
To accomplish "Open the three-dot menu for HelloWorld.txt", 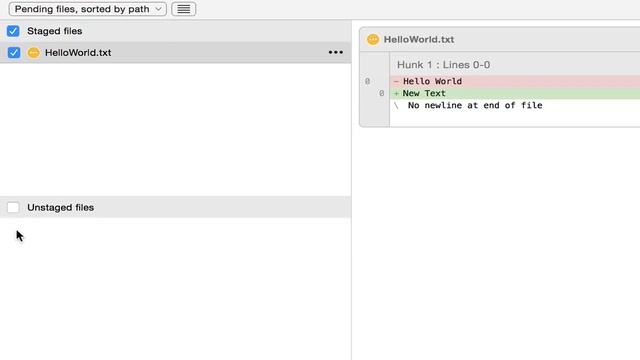I will (336, 52).
